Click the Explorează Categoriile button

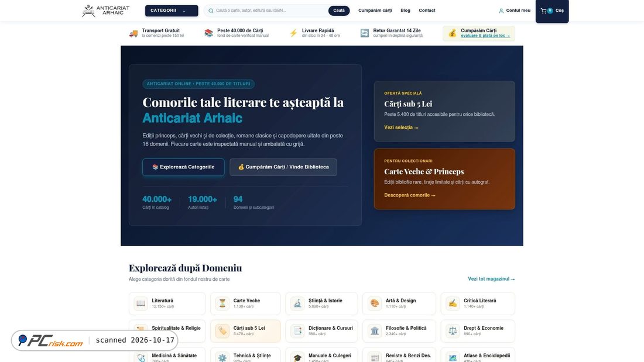coord(183,167)
